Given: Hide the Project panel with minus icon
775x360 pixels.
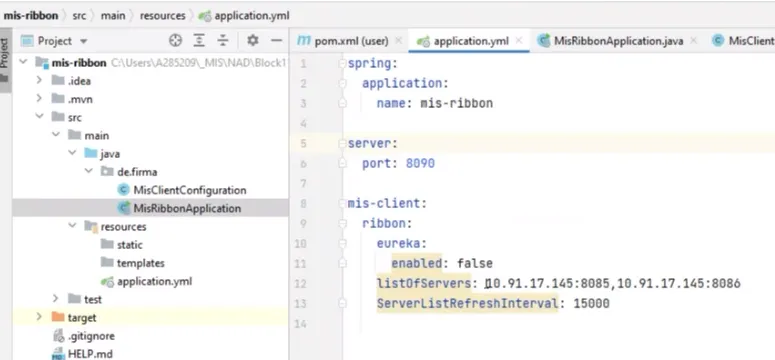Looking at the screenshot, I should tap(276, 41).
